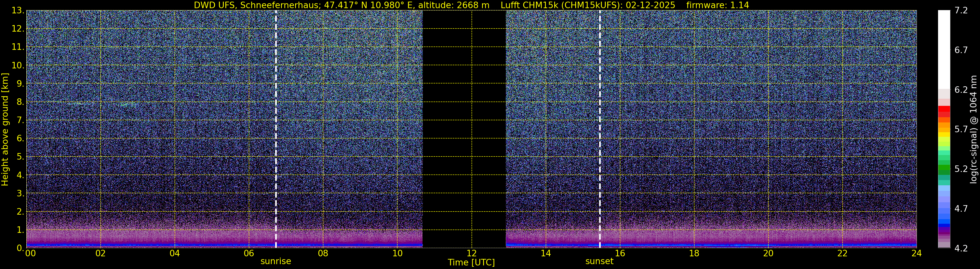Click the colorbar tick value 7.2
The height and width of the screenshot is (269, 980).
click(x=961, y=11)
